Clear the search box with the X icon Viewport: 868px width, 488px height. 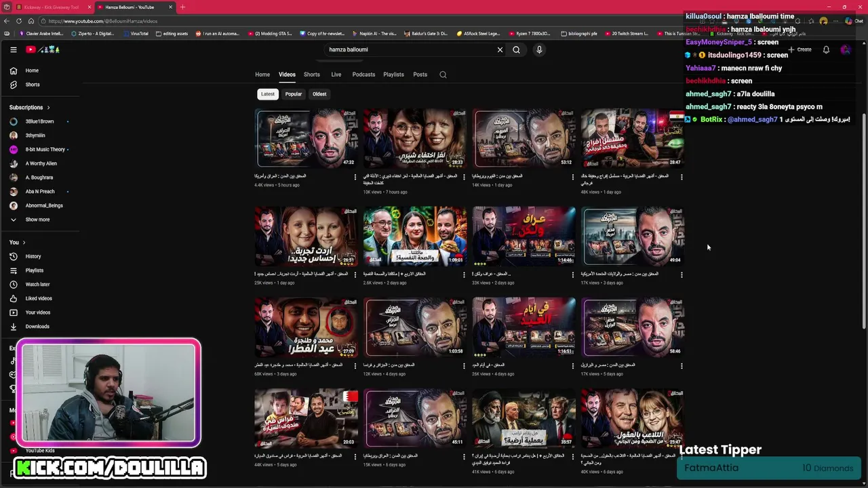tap(500, 49)
